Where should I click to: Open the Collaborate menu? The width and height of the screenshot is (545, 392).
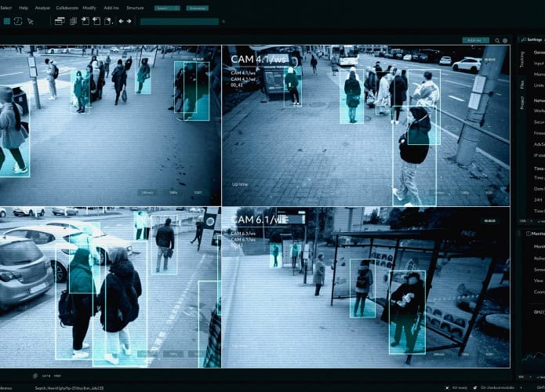(x=67, y=8)
